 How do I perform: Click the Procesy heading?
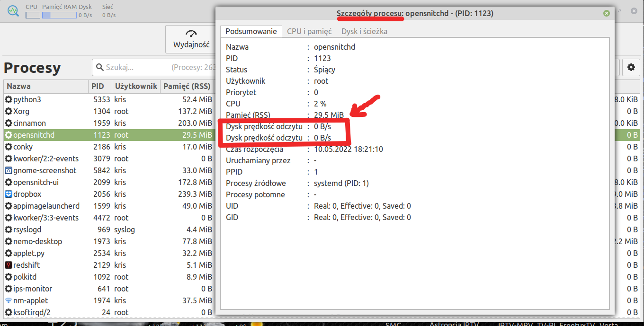(x=32, y=68)
